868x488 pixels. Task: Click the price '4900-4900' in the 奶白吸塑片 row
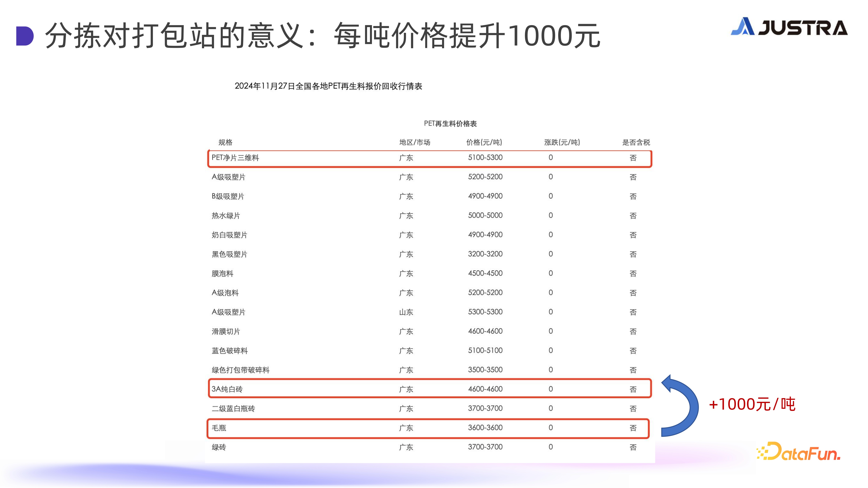[485, 235]
